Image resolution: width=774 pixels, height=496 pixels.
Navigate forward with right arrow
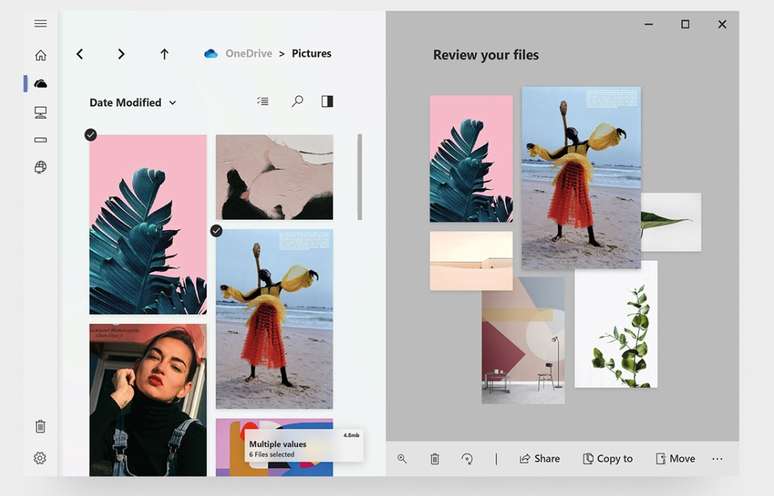tap(121, 54)
